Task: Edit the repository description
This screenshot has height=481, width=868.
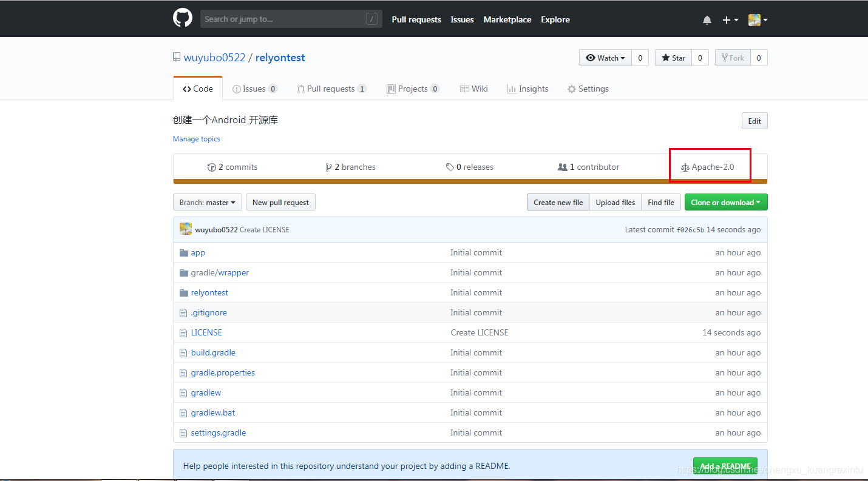Action: [754, 121]
